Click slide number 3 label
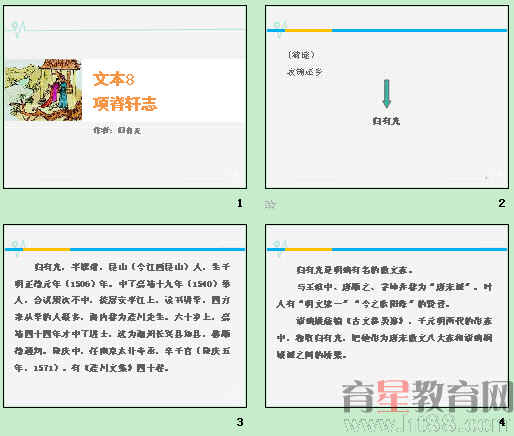 pos(240,422)
